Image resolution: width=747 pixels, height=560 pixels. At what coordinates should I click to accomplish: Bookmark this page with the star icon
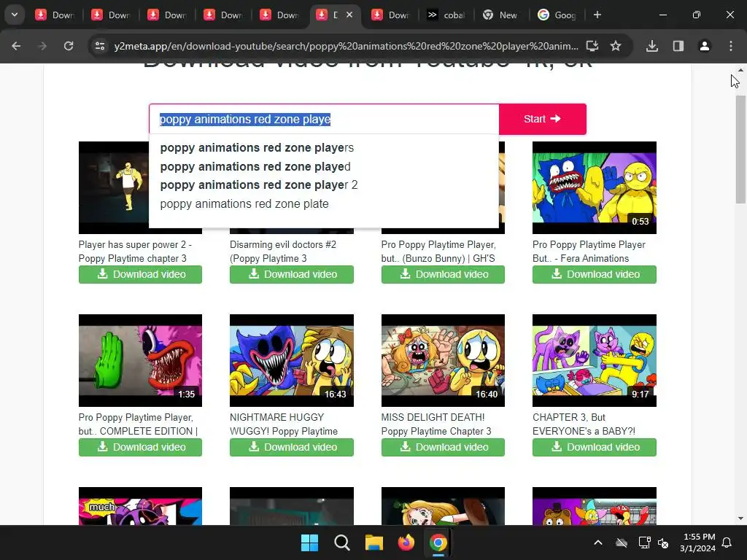pyautogui.click(x=616, y=46)
